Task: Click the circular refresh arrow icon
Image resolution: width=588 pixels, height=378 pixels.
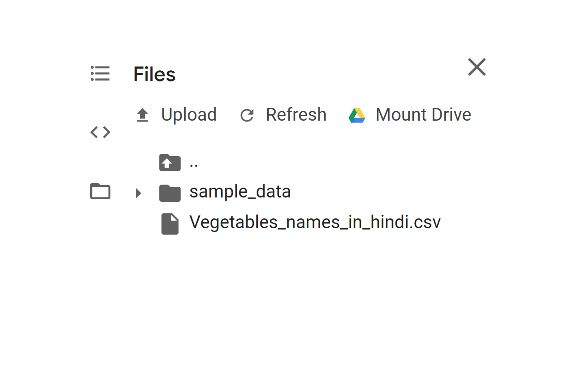Action: click(x=247, y=115)
